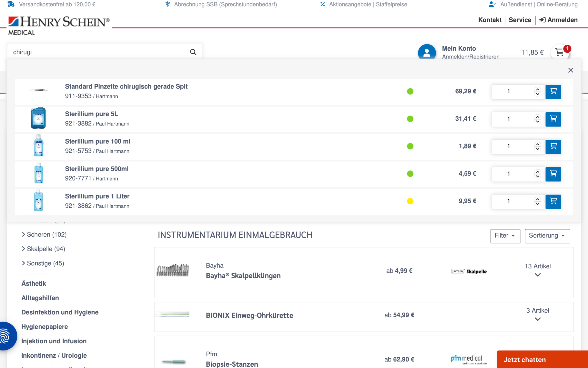This screenshot has height=368, width=588.
Task: Click quantity stepper for Sterillium pure 5L
Action: click(x=537, y=119)
